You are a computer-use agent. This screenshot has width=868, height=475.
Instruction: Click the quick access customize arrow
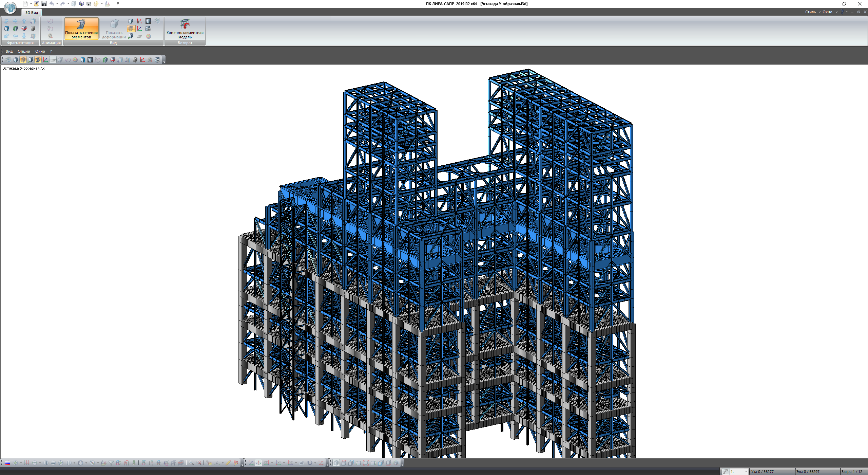pos(118,4)
